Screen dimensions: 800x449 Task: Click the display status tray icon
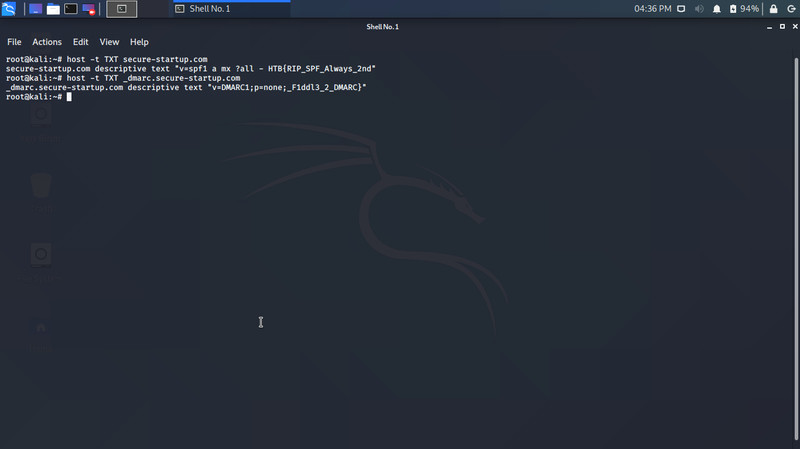(x=680, y=9)
